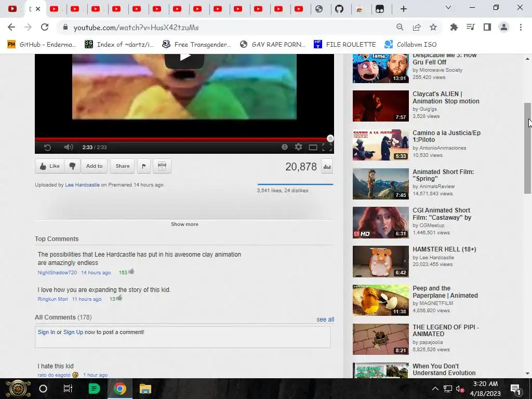Image resolution: width=532 pixels, height=399 pixels.
Task: Open a new tab with plus button
Action: click(x=403, y=9)
